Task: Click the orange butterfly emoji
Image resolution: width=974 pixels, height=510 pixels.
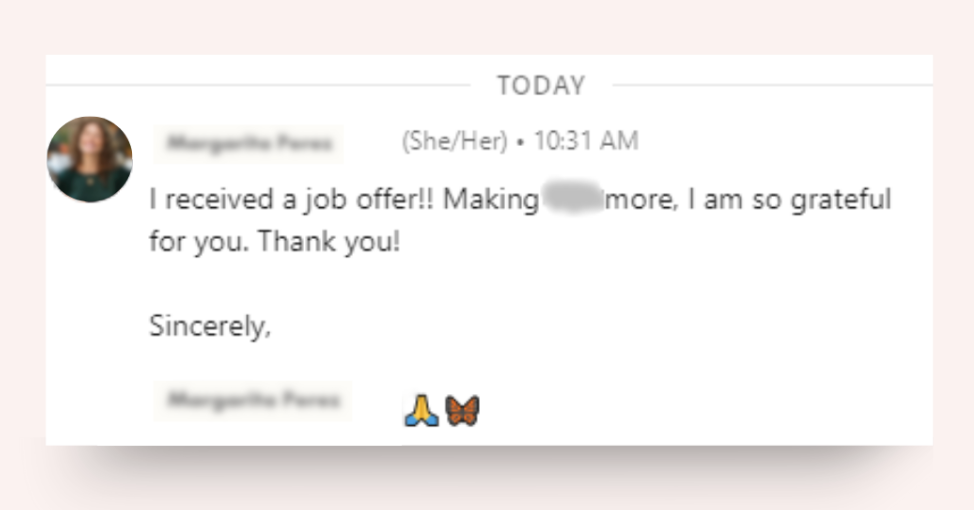Action: 462,409
